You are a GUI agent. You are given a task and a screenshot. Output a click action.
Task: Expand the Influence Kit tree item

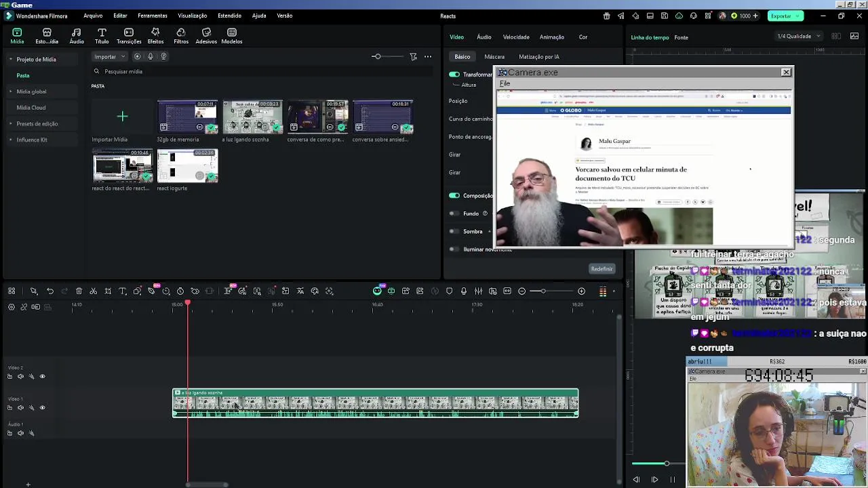click(11, 140)
